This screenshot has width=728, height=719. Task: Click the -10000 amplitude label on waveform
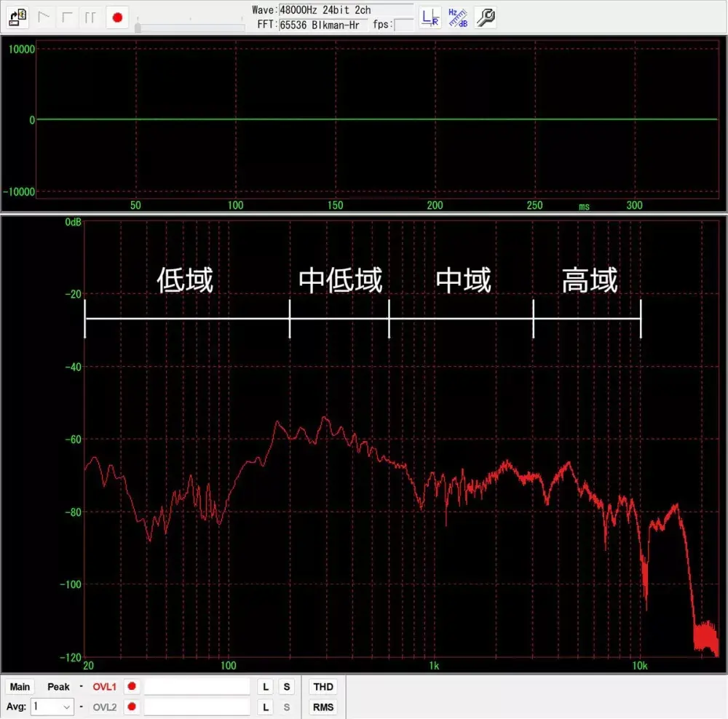point(19,192)
